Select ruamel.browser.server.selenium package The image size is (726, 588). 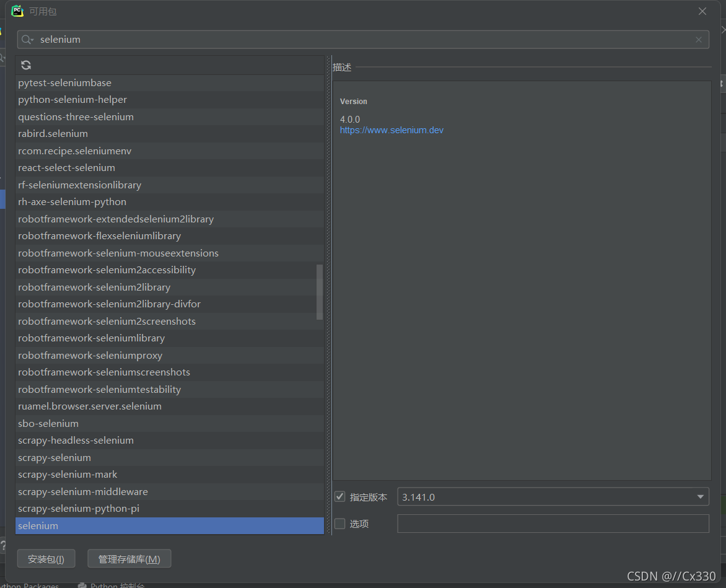click(x=170, y=406)
